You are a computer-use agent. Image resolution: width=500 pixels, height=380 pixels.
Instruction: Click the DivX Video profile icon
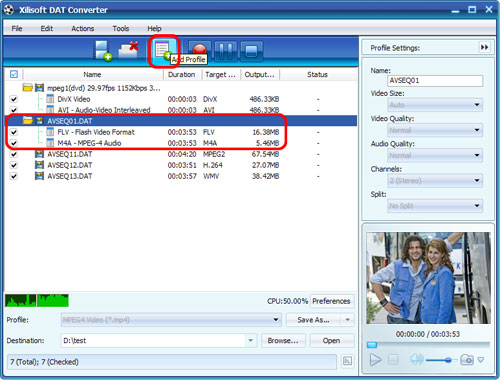point(50,99)
